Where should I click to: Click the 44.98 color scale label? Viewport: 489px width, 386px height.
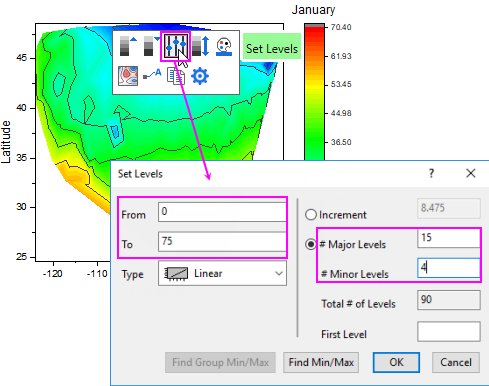pyautogui.click(x=341, y=113)
